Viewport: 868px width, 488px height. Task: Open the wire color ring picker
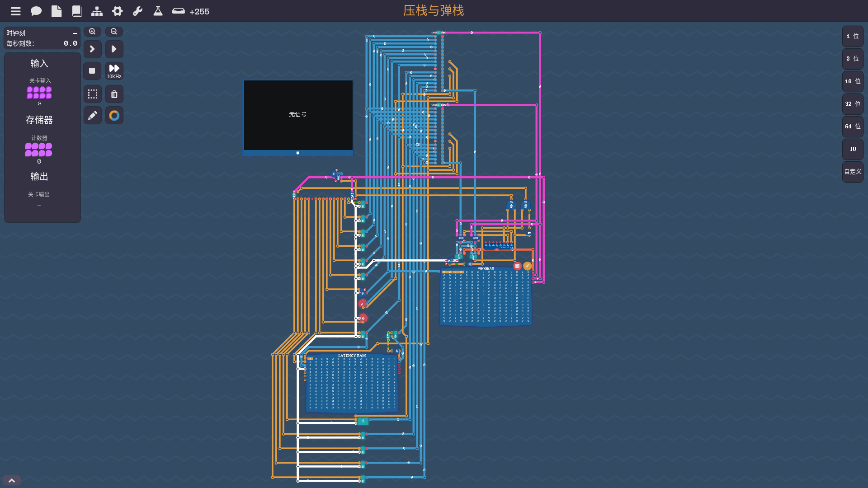coord(114,116)
